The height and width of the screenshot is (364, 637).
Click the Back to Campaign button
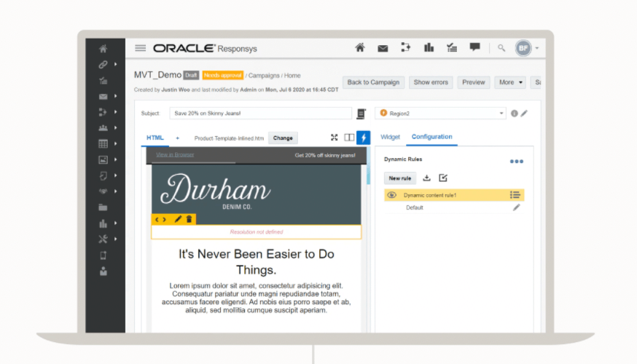click(x=373, y=82)
